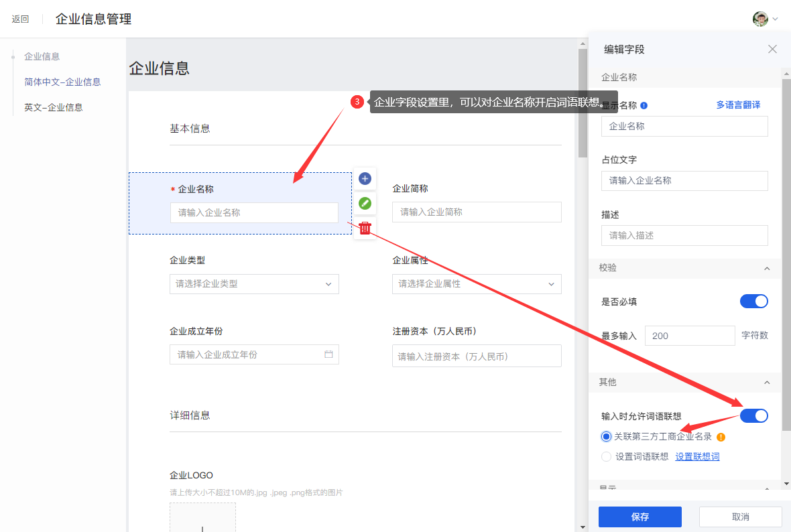Toggle the 是否必填 required switch
This screenshot has height=532, width=791.
[x=753, y=302]
